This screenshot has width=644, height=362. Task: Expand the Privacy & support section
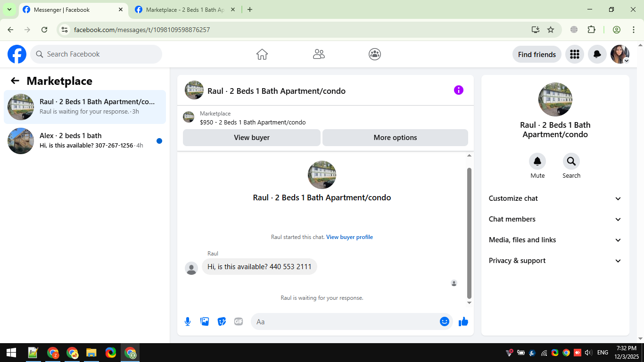pyautogui.click(x=555, y=261)
